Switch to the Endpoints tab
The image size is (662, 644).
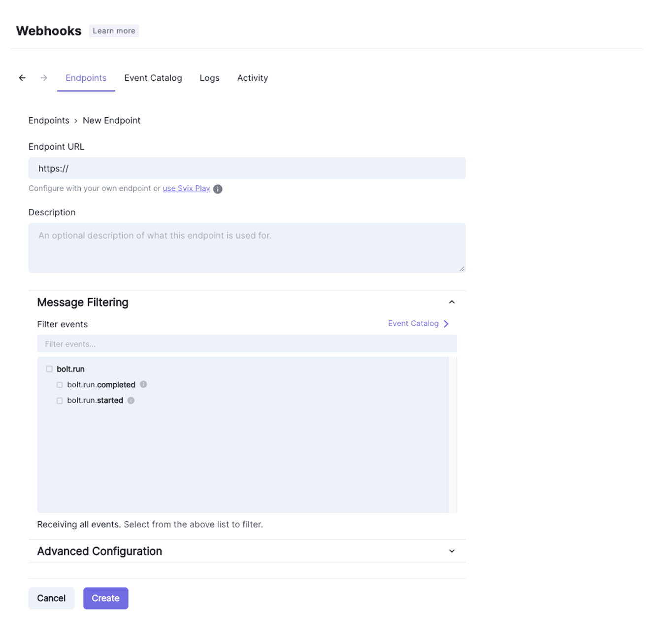click(86, 78)
